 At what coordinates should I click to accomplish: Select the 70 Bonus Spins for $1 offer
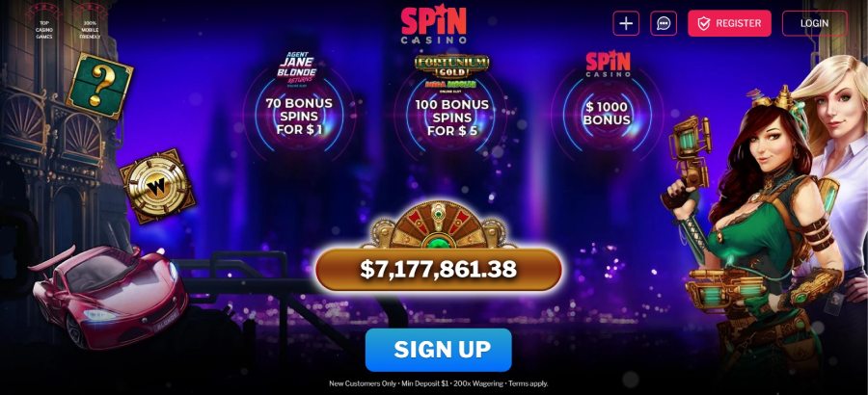[299, 117]
